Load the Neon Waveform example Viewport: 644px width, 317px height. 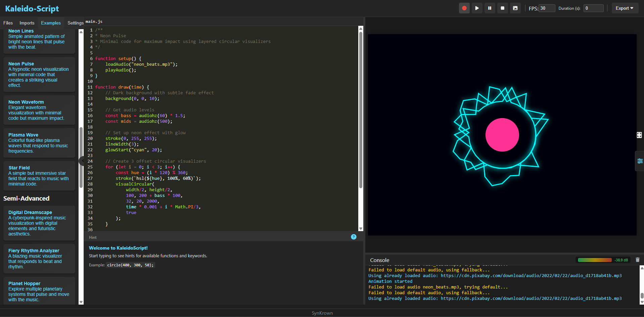pyautogui.click(x=39, y=110)
